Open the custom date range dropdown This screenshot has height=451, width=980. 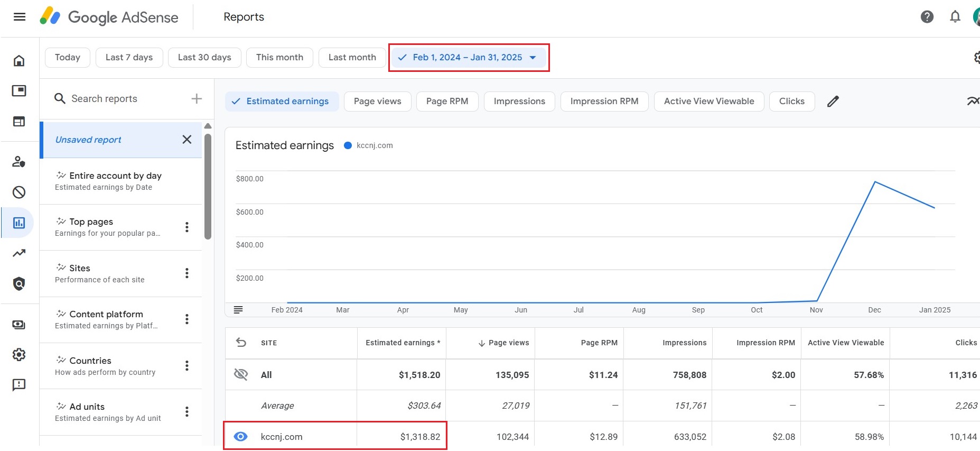click(469, 58)
